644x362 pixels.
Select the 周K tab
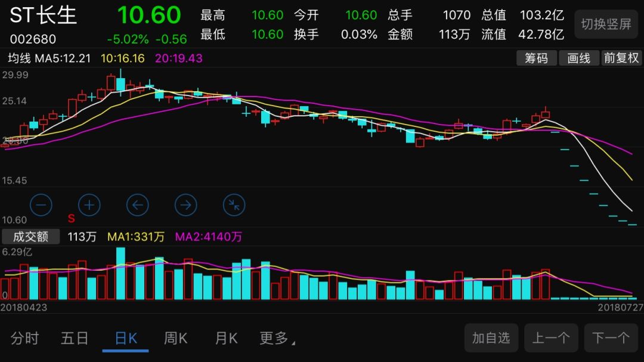point(176,338)
